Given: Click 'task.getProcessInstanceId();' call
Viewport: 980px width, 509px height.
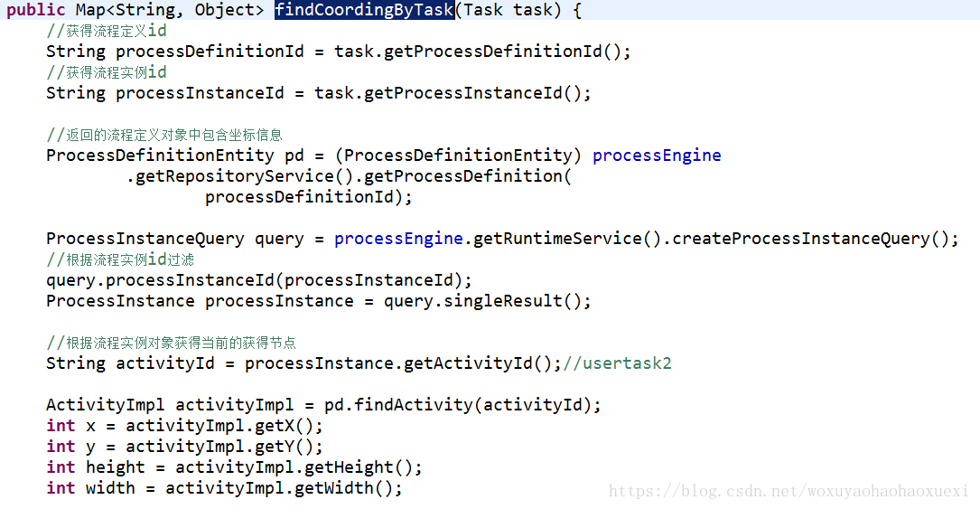Looking at the screenshot, I should coord(453,93).
